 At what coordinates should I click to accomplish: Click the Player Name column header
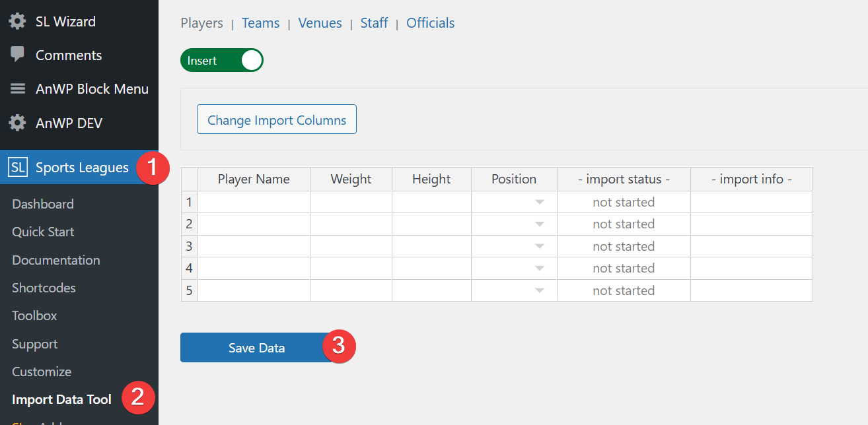pyautogui.click(x=254, y=179)
